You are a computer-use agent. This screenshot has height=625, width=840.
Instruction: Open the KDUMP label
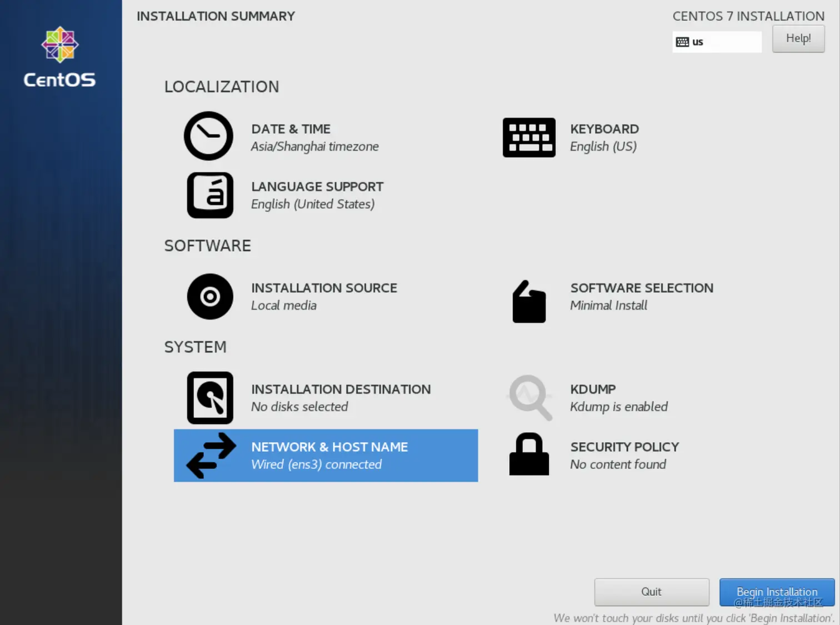(593, 389)
